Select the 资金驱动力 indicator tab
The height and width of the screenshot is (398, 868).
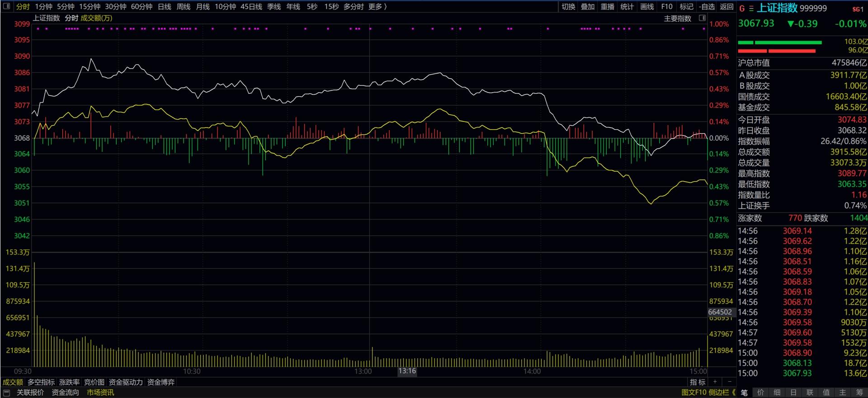[x=126, y=382]
